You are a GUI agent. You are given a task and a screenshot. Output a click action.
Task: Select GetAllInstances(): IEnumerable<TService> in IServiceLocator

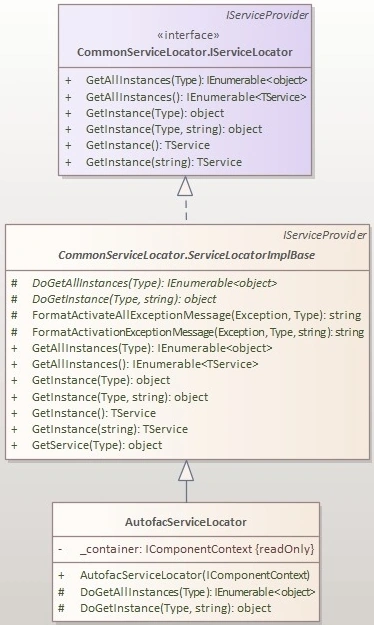click(196, 97)
